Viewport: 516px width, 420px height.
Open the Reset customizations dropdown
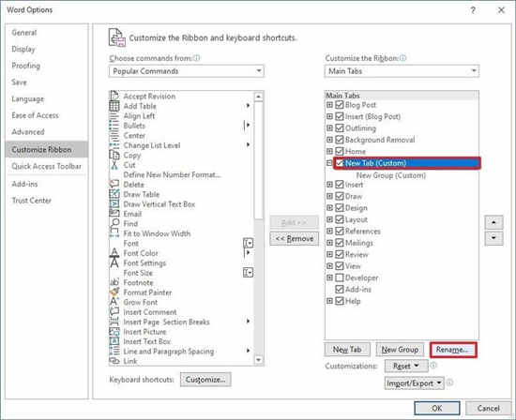406,366
